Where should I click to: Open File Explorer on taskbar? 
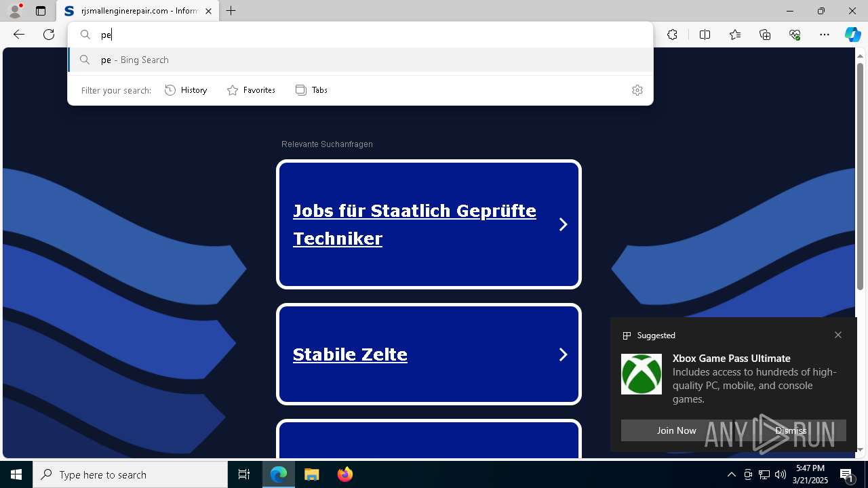tap(312, 474)
